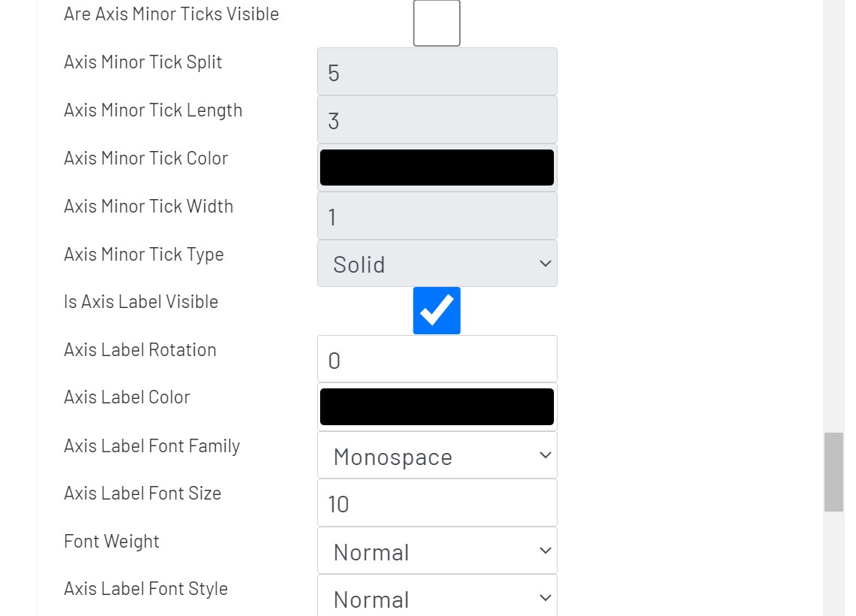
Task: Click the Axis Minor Tick Length field
Action: coord(437,119)
